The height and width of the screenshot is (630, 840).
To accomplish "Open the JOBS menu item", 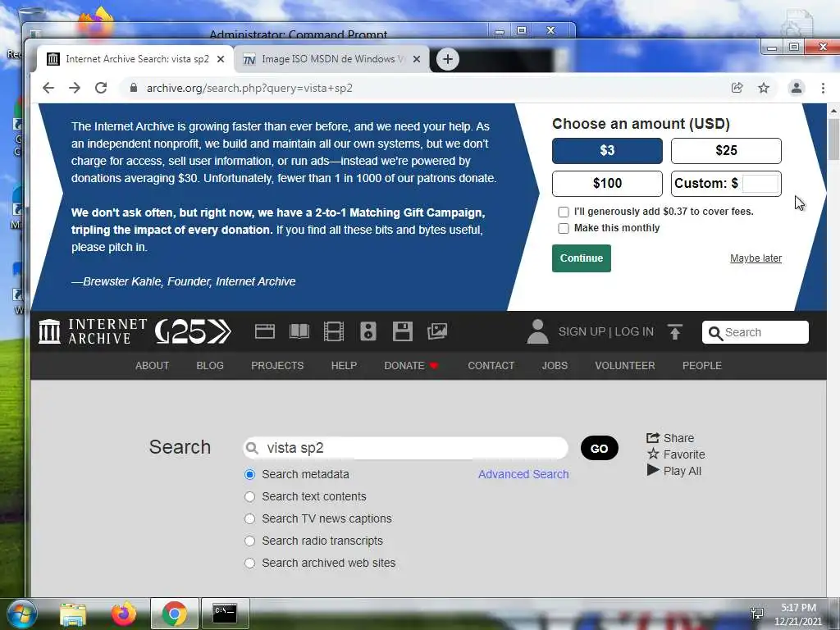I will tap(555, 365).
